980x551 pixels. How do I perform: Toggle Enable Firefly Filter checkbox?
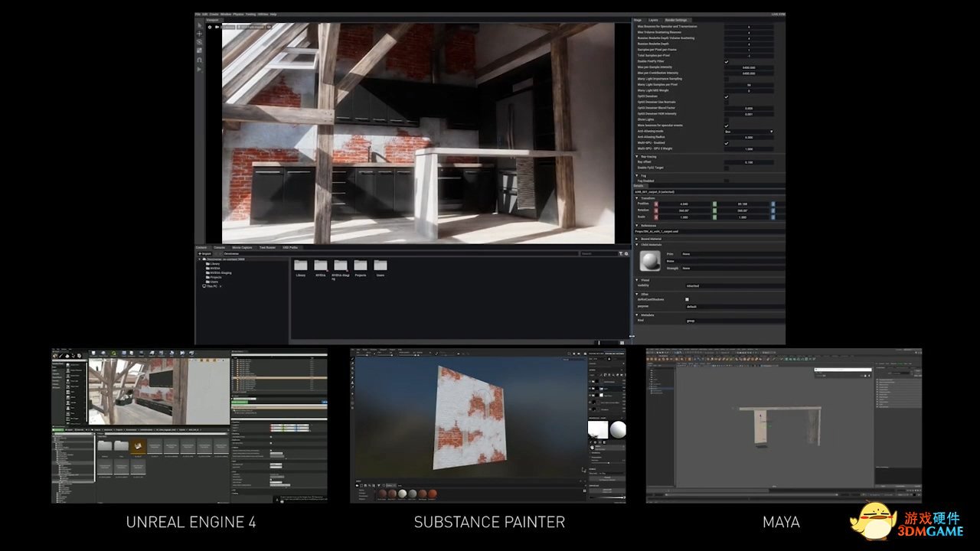pyautogui.click(x=727, y=61)
